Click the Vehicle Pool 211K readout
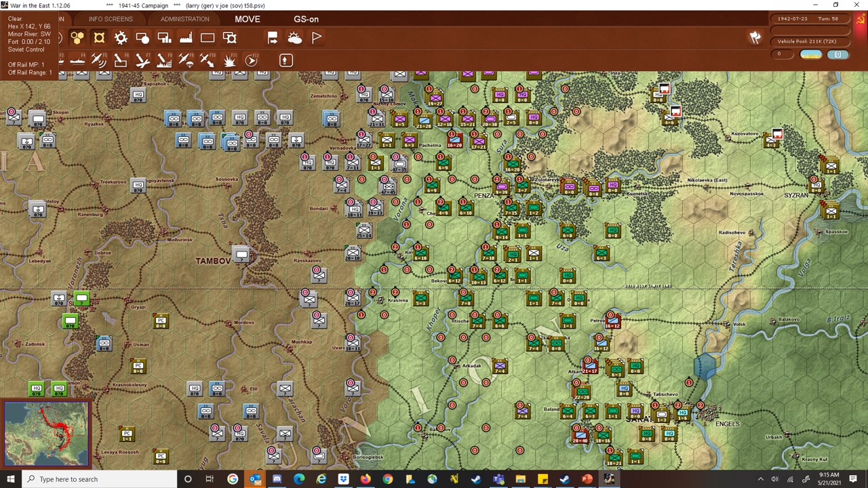 tap(810, 41)
